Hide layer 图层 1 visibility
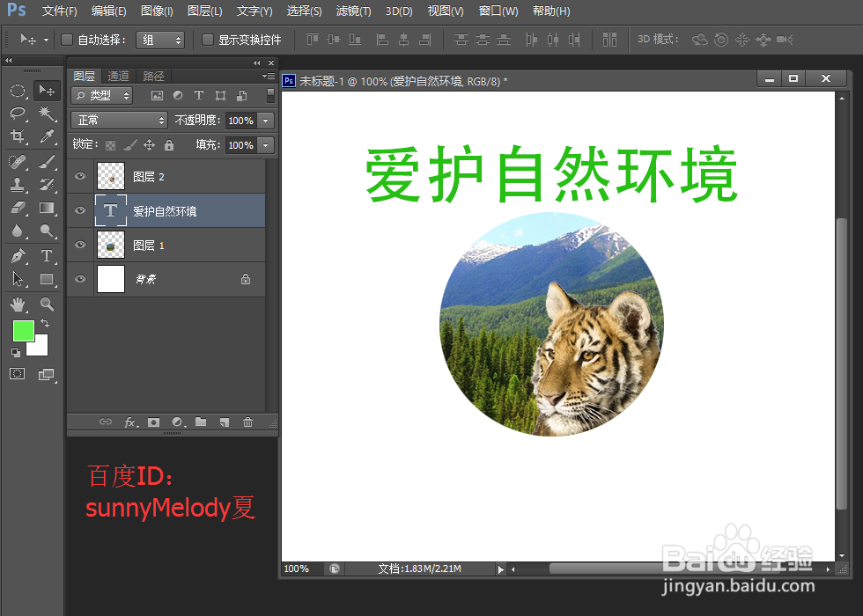863x616 pixels. pyautogui.click(x=80, y=245)
